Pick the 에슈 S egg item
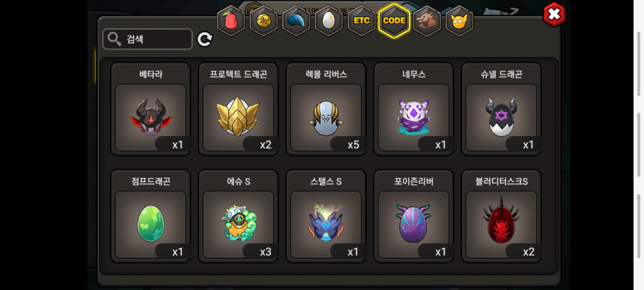This screenshot has height=290, width=644. (238, 216)
